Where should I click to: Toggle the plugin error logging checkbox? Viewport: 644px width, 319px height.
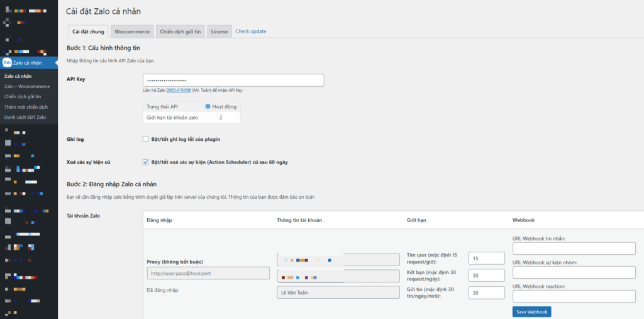click(x=146, y=138)
